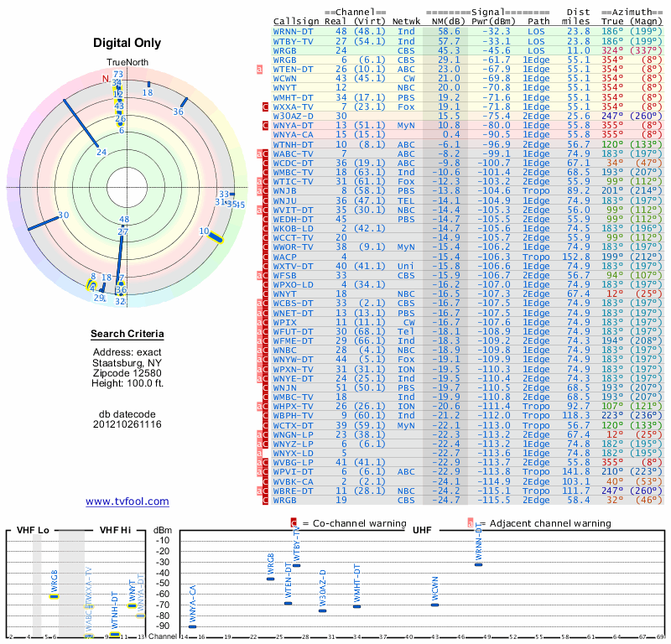Select the channel 10 highlighted marker on radar
The image size is (671, 644).
pyautogui.click(x=216, y=237)
